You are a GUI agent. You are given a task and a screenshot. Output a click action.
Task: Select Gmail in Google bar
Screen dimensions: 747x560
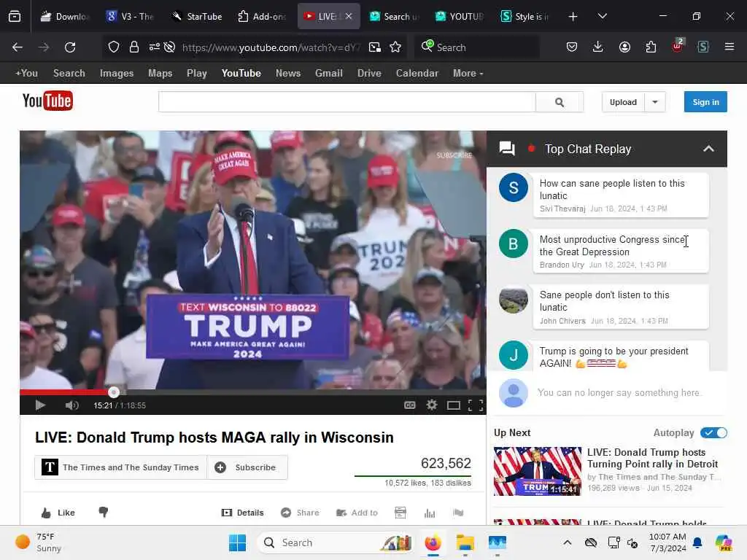pyautogui.click(x=329, y=74)
